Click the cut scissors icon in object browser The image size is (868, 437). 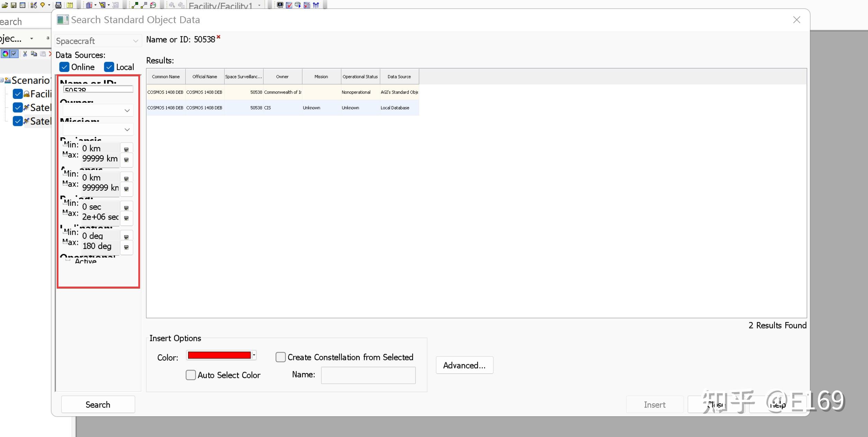pos(25,54)
